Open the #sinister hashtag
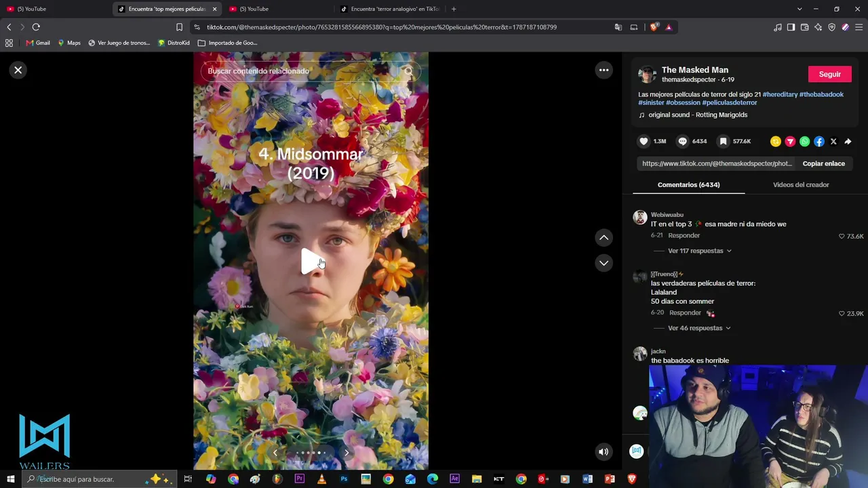This screenshot has height=488, width=868. 651,102
